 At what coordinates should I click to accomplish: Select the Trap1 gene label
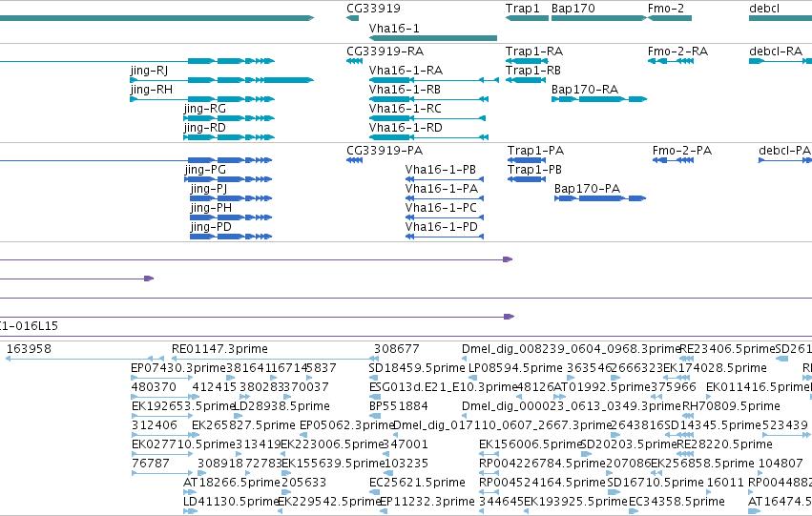point(523,9)
